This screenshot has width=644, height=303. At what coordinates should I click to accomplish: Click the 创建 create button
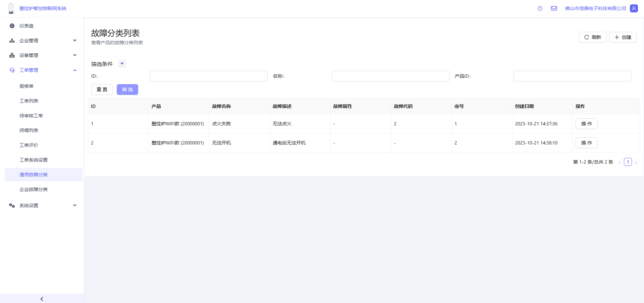click(x=623, y=37)
